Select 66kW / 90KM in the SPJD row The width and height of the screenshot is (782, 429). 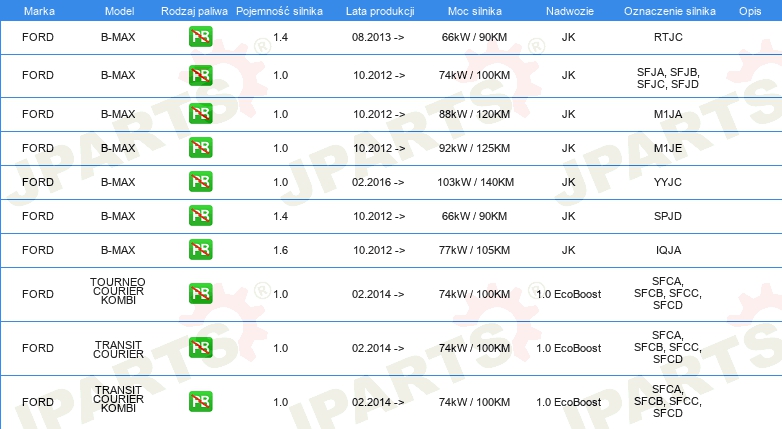point(474,216)
